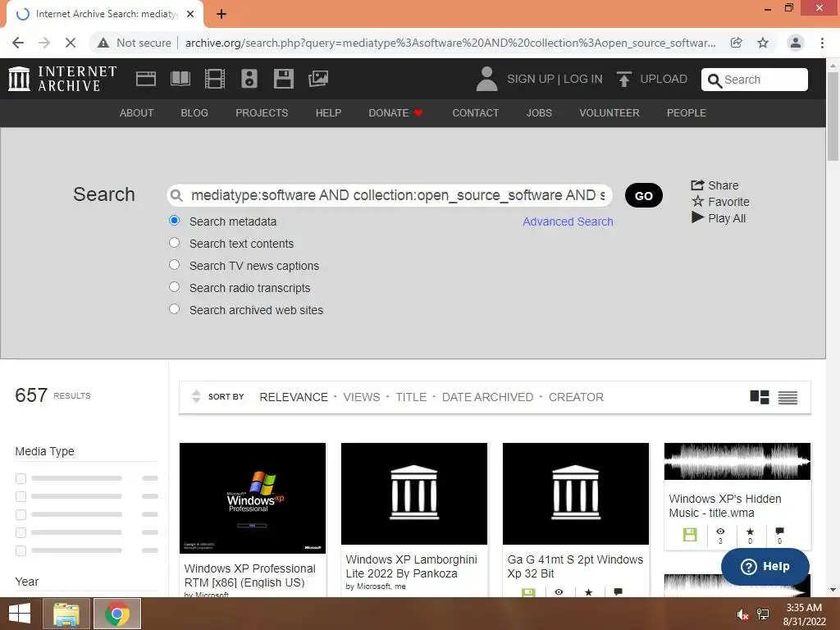Open a new browser tab
The image size is (840, 630).
(x=221, y=14)
